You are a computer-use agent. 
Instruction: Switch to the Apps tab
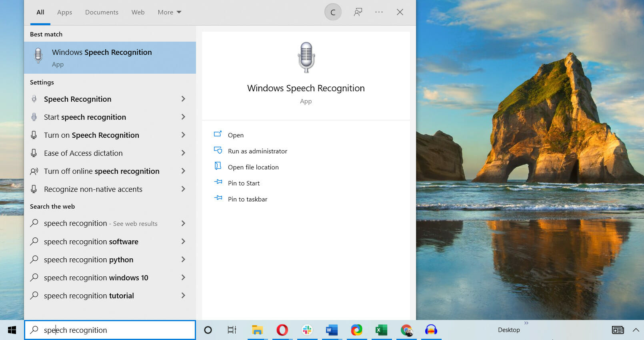click(64, 12)
